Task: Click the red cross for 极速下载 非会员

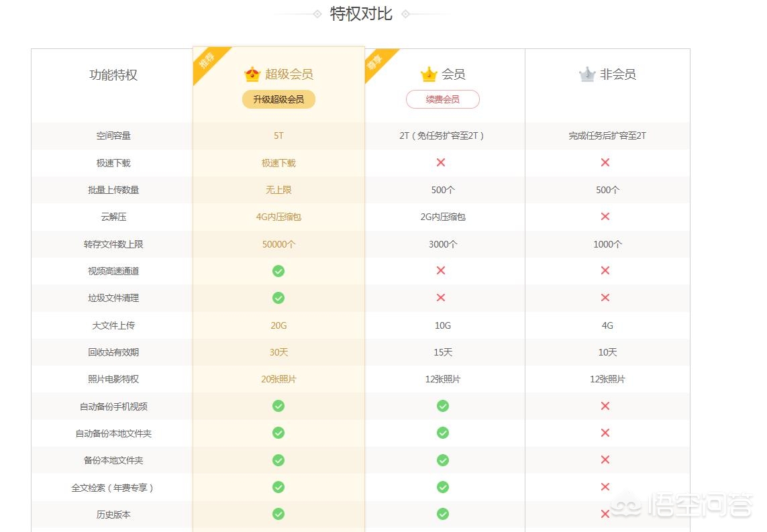Action: [605, 162]
